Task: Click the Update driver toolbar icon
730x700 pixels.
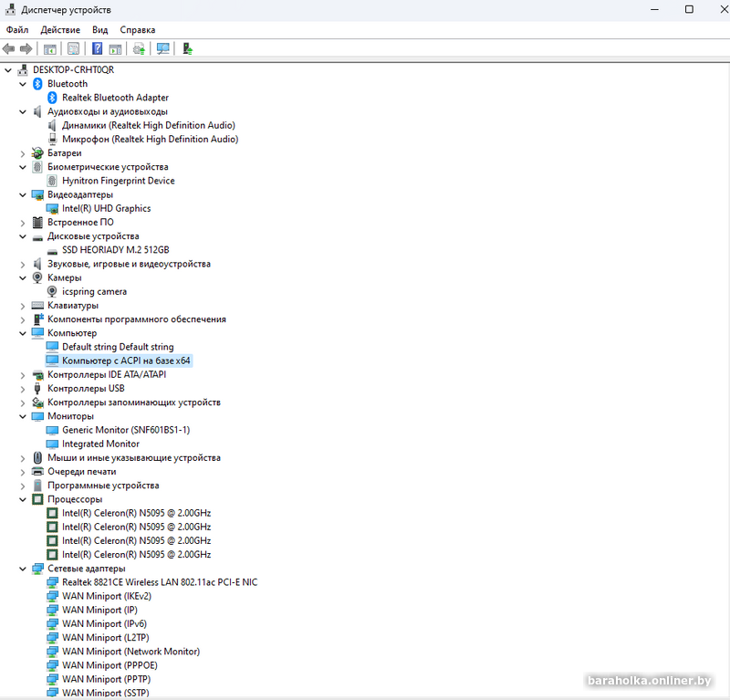Action: 140,48
